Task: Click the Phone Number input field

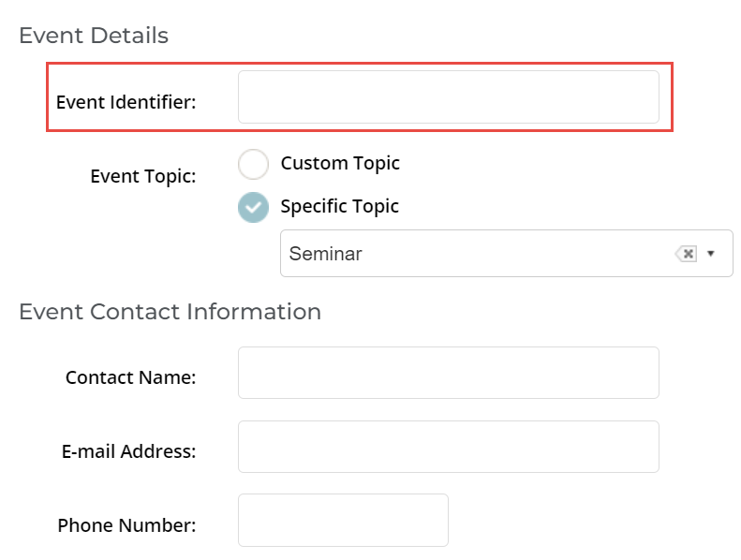Action: (343, 521)
